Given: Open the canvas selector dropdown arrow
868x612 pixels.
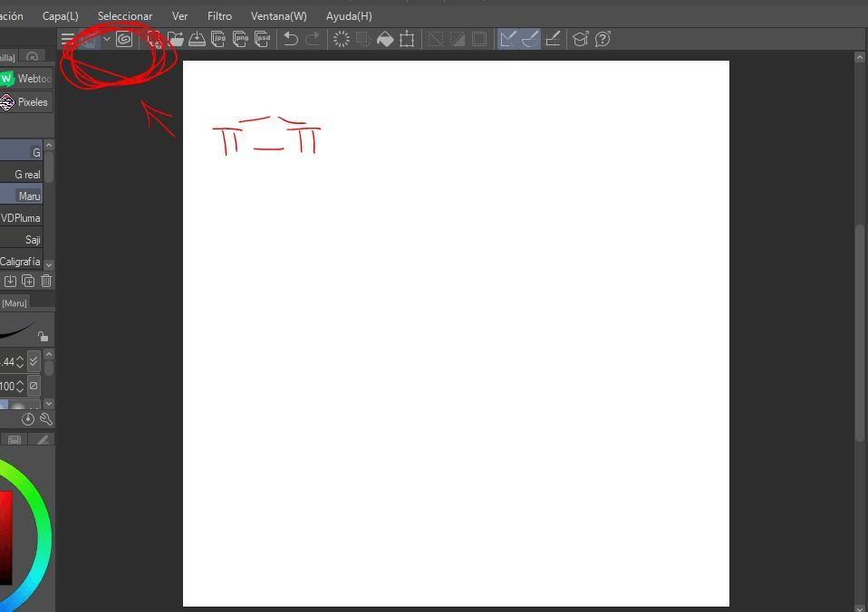Looking at the screenshot, I should pyautogui.click(x=106, y=39).
